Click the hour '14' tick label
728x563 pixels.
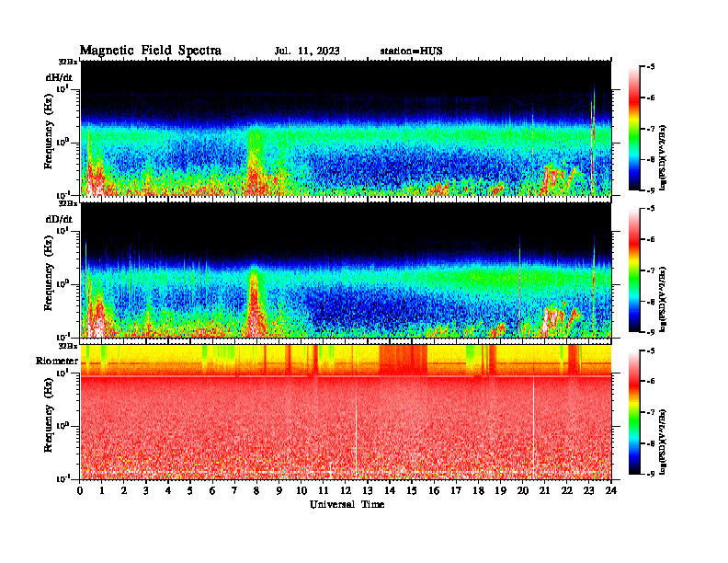click(390, 490)
